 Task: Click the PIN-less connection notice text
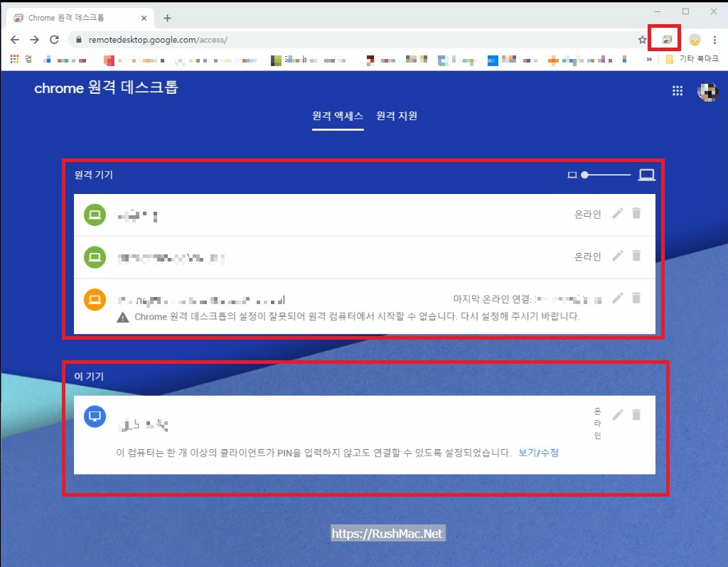coord(314,453)
